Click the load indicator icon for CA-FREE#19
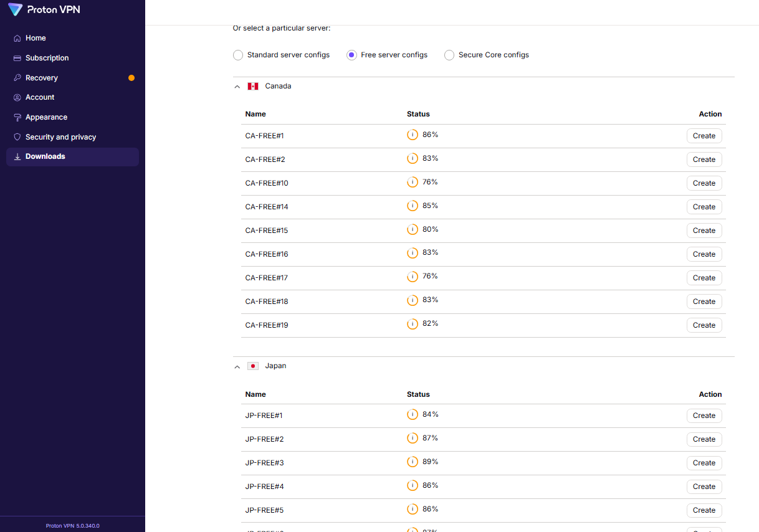759x532 pixels. click(x=413, y=324)
